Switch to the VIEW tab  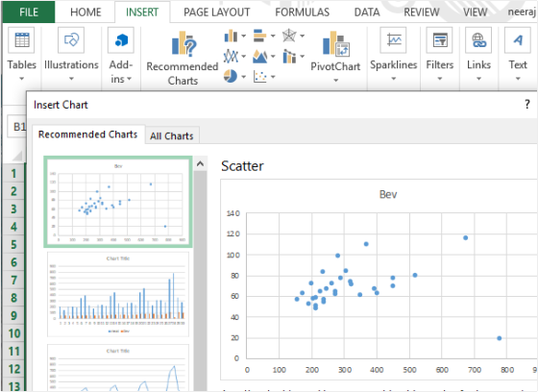coord(476,12)
